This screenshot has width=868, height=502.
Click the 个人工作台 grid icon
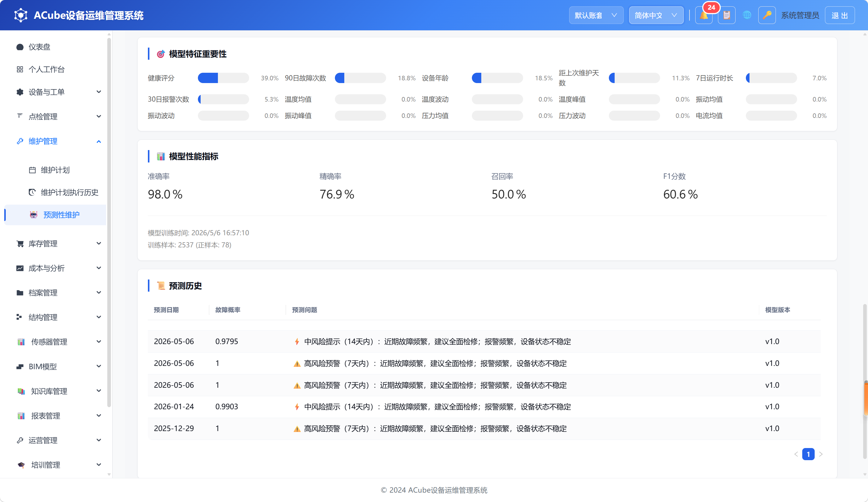20,69
